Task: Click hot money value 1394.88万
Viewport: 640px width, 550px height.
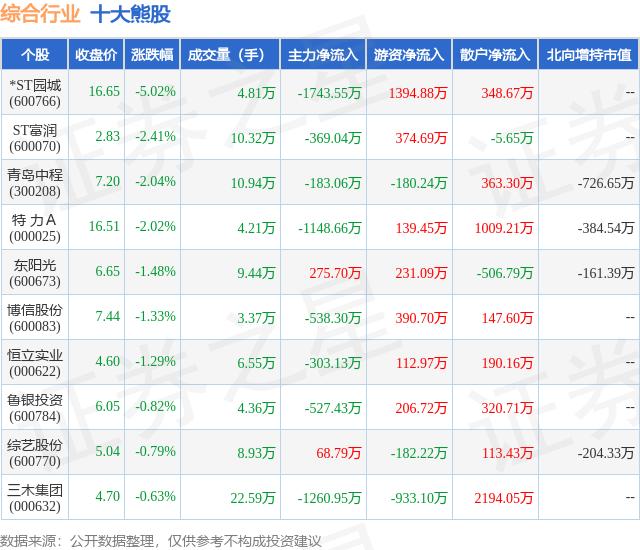Action: (x=418, y=93)
